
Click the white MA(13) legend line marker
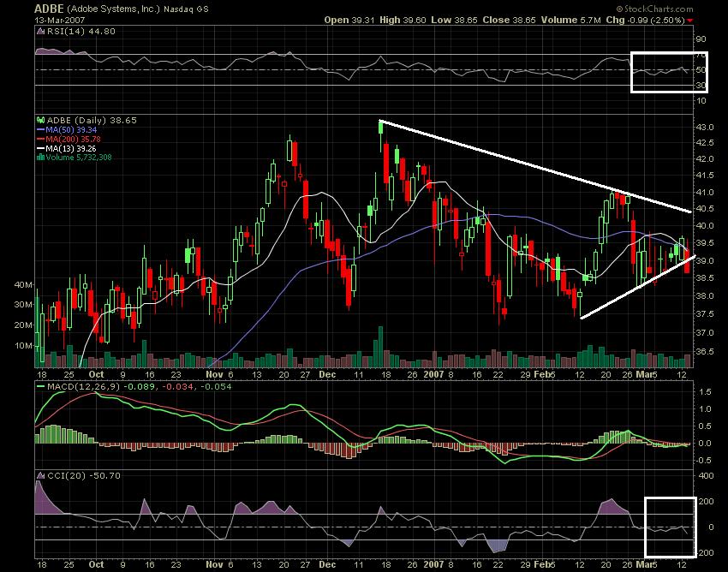click(x=40, y=149)
